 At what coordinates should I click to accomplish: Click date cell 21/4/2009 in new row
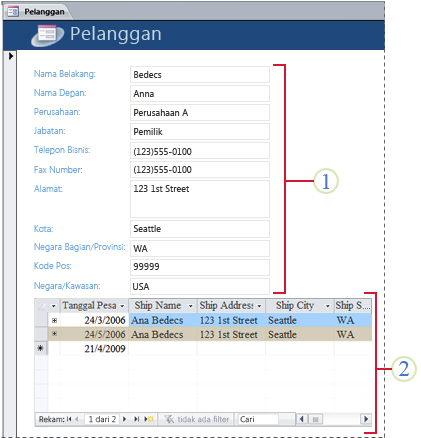click(x=94, y=349)
